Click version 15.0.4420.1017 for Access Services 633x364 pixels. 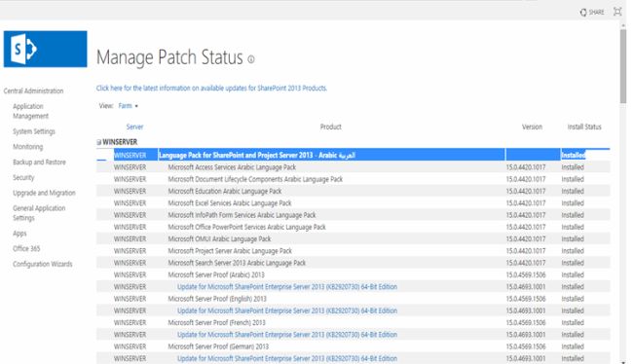(526, 167)
